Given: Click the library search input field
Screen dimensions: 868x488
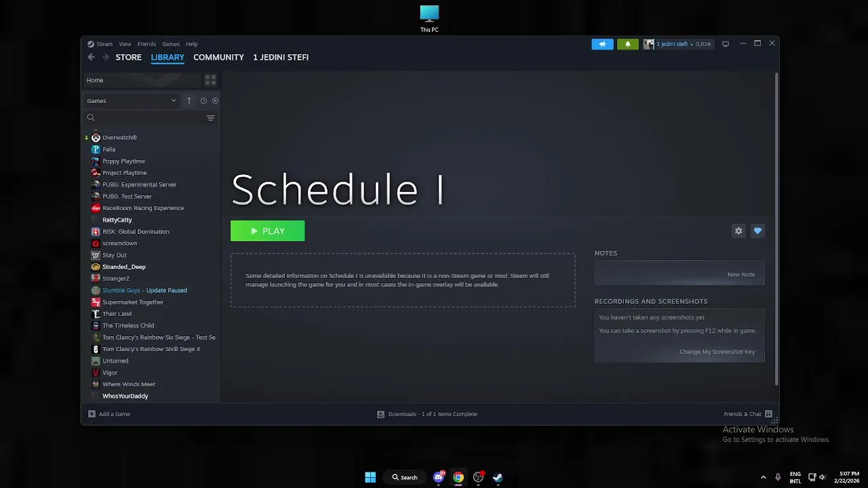Looking at the screenshot, I should (149, 118).
